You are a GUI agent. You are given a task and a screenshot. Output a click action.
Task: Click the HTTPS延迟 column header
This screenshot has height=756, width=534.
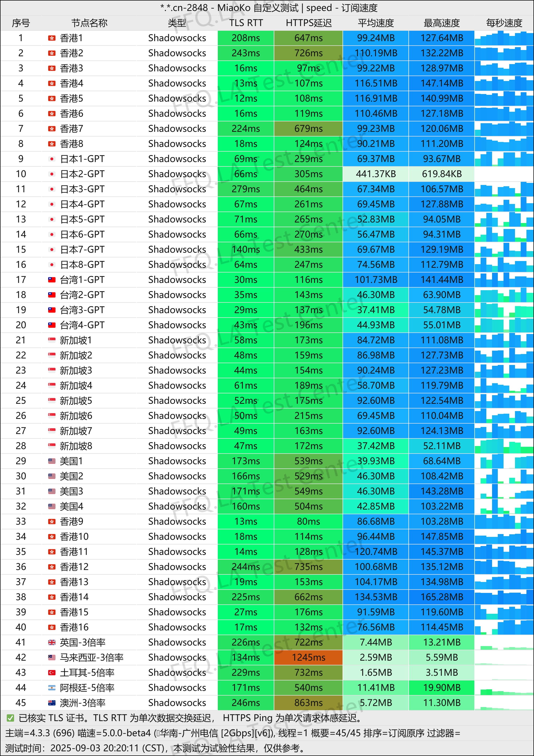(308, 23)
